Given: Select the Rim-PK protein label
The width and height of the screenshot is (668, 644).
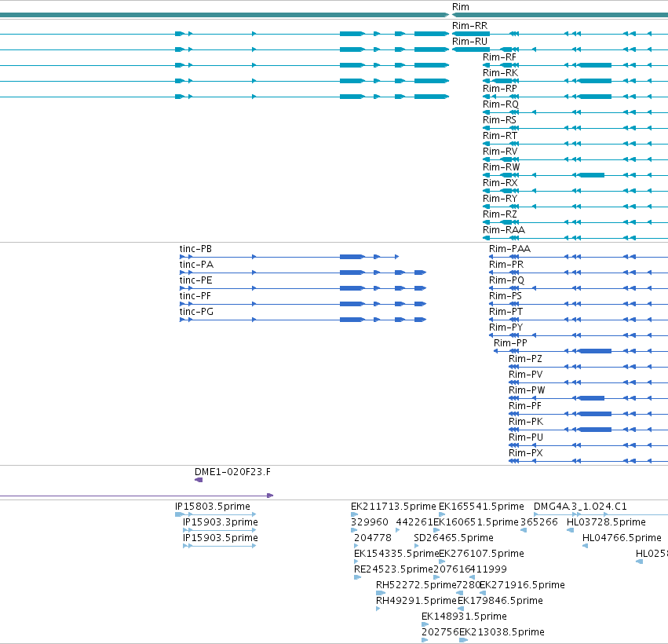Looking at the screenshot, I should (x=526, y=422).
